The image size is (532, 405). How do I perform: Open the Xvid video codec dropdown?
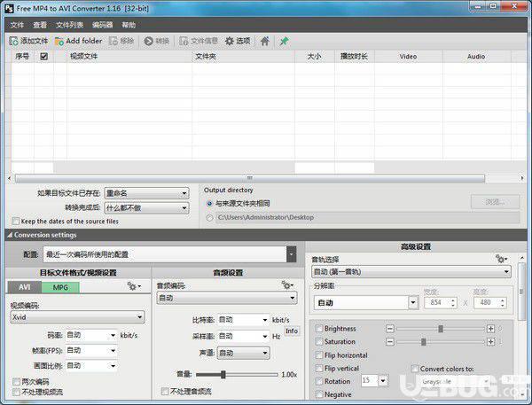click(x=77, y=317)
